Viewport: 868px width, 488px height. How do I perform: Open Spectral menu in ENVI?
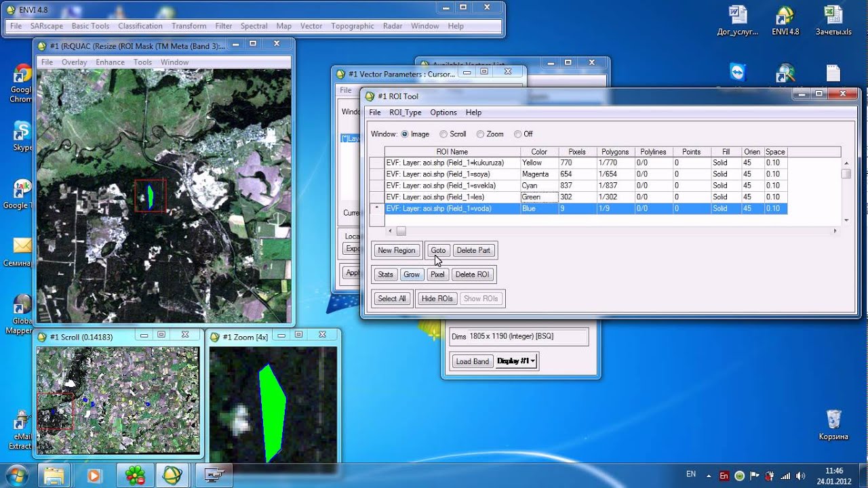tap(254, 26)
